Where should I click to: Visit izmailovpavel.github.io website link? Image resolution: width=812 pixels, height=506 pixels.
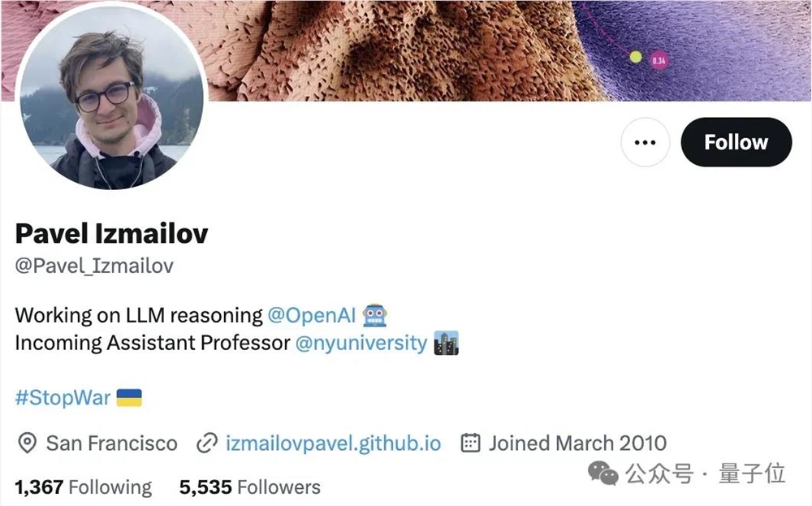click(x=333, y=443)
